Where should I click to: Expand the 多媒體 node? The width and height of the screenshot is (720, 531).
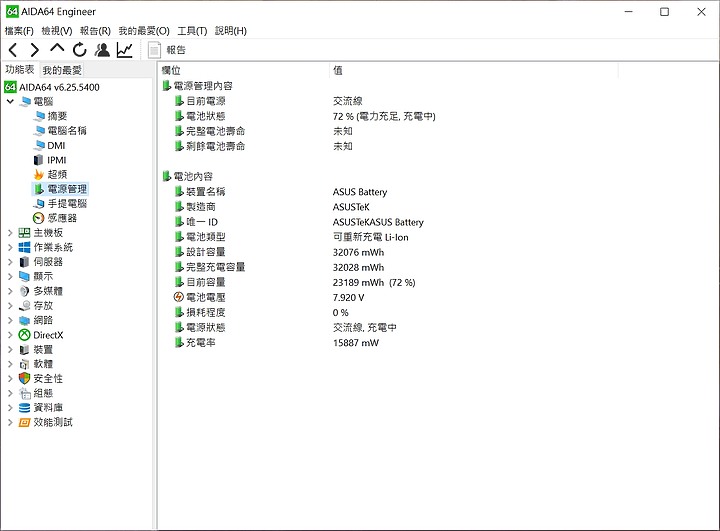point(10,291)
